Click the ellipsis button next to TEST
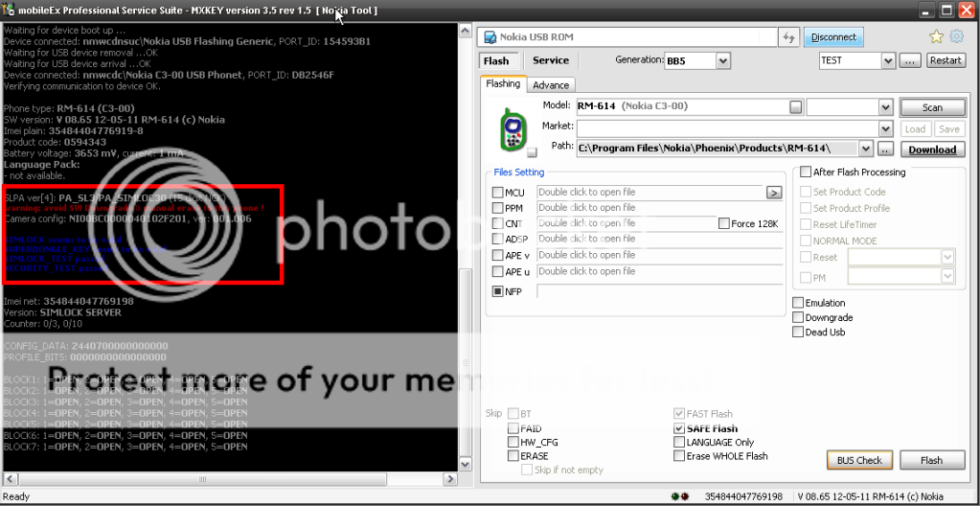 point(910,60)
